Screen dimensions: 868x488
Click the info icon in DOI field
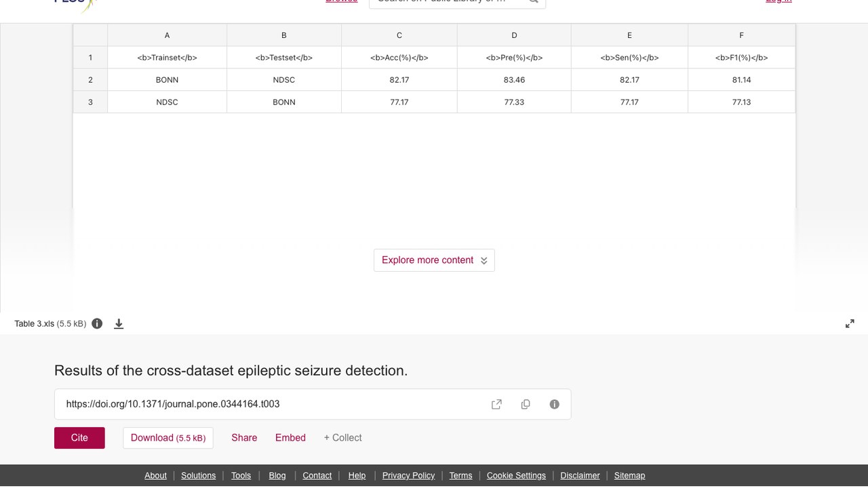[x=555, y=404]
